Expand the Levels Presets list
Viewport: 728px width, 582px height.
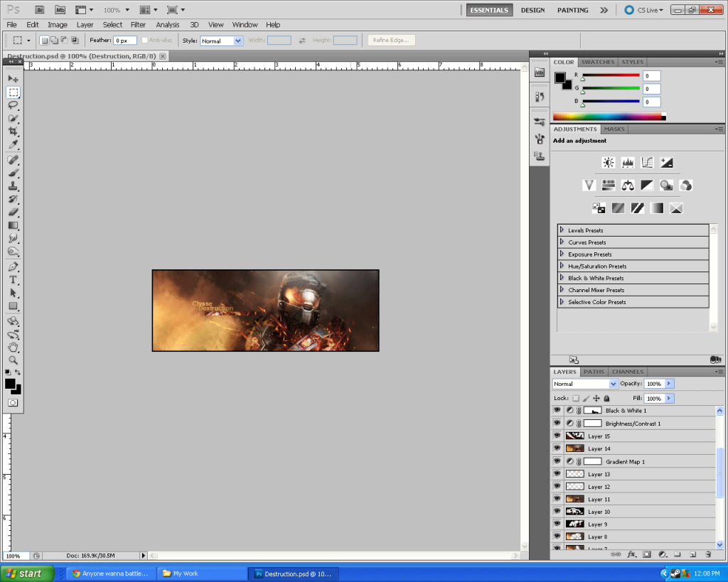[562, 230]
